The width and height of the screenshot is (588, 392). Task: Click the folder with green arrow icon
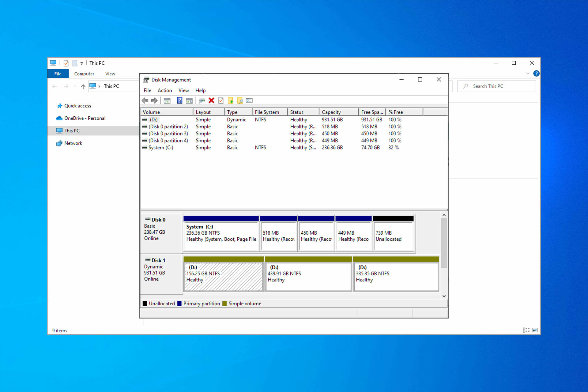(x=231, y=100)
